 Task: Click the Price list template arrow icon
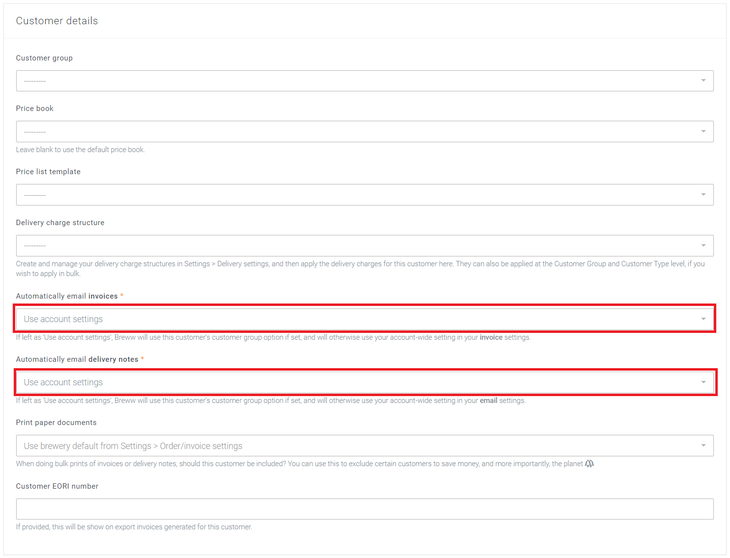(703, 195)
